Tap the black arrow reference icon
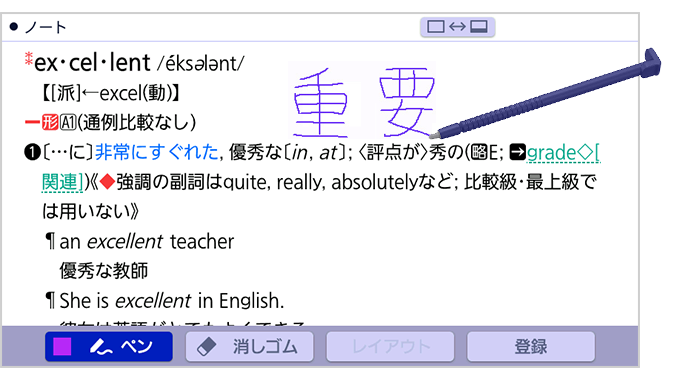Viewport: 682px width, 368px height. pos(518,152)
